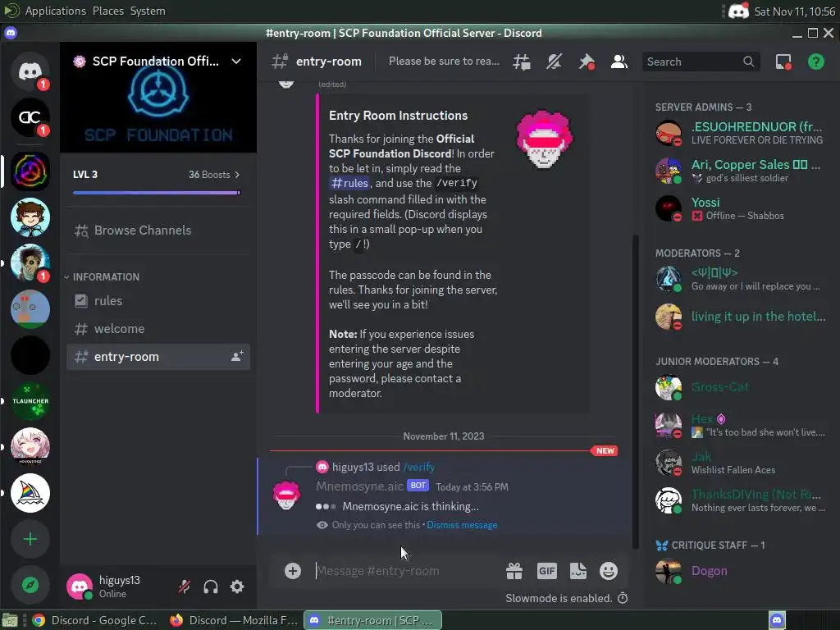Open Browse Channels
Image resolution: width=840 pixels, height=630 pixels.
pyautogui.click(x=158, y=231)
